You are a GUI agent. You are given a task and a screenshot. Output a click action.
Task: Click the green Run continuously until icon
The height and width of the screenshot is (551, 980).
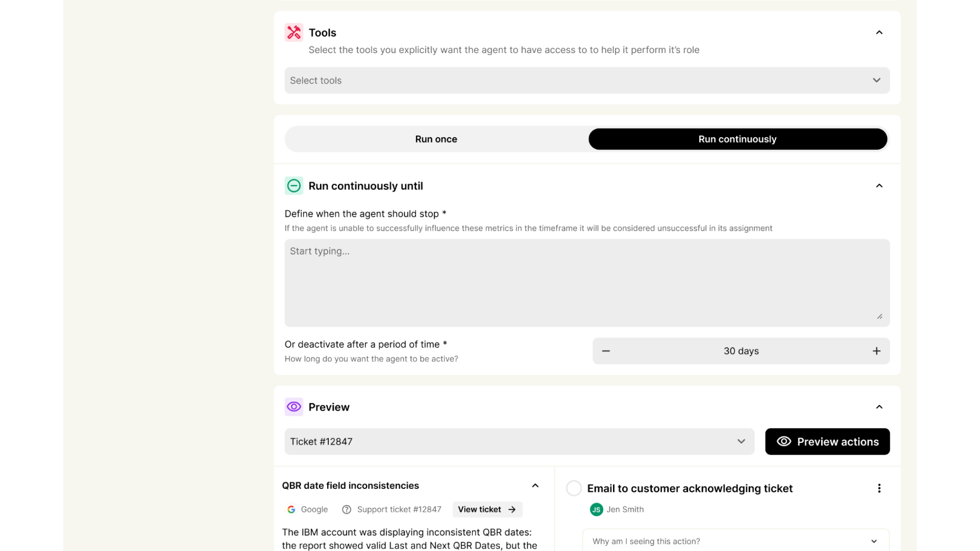pyautogui.click(x=293, y=186)
